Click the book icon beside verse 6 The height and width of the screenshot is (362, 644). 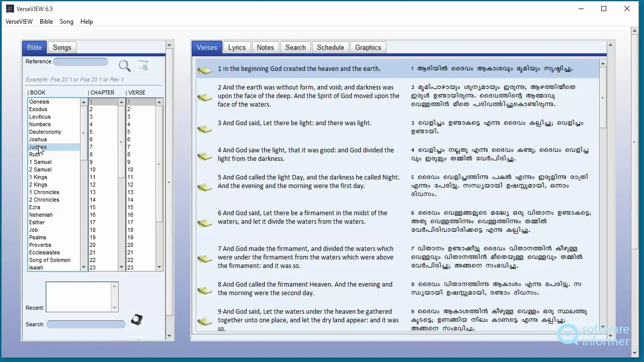(x=205, y=223)
